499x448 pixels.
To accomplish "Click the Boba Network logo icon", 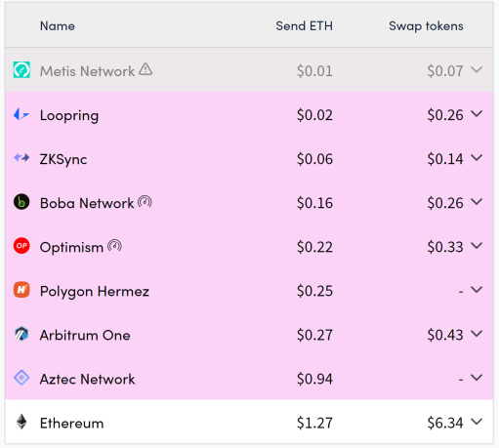I will pos(21,202).
